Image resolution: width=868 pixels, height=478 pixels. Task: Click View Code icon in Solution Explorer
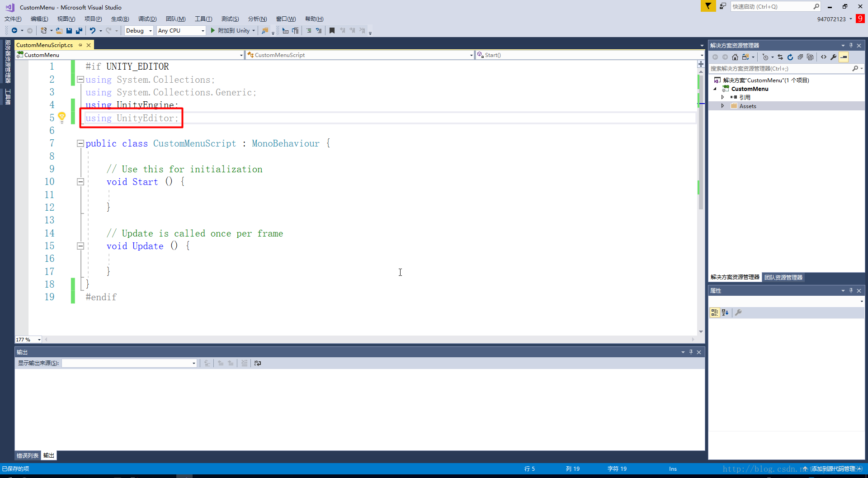click(824, 57)
